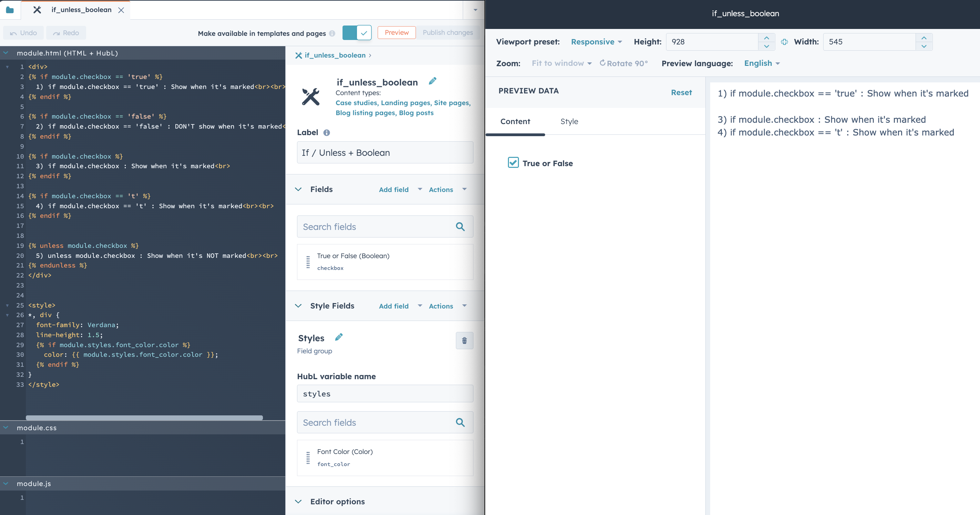Click the pencil icon beside Styles
Viewport: 980px width, 515px height.
(x=339, y=337)
